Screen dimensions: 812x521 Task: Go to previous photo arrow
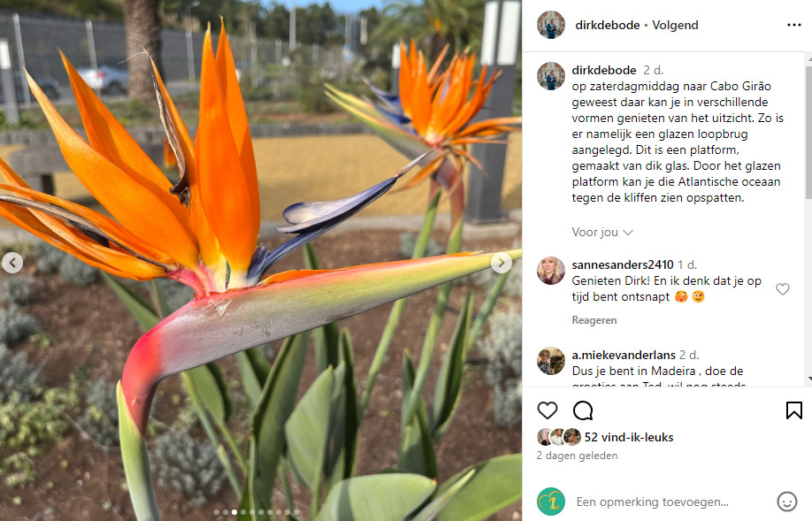tap(11, 263)
